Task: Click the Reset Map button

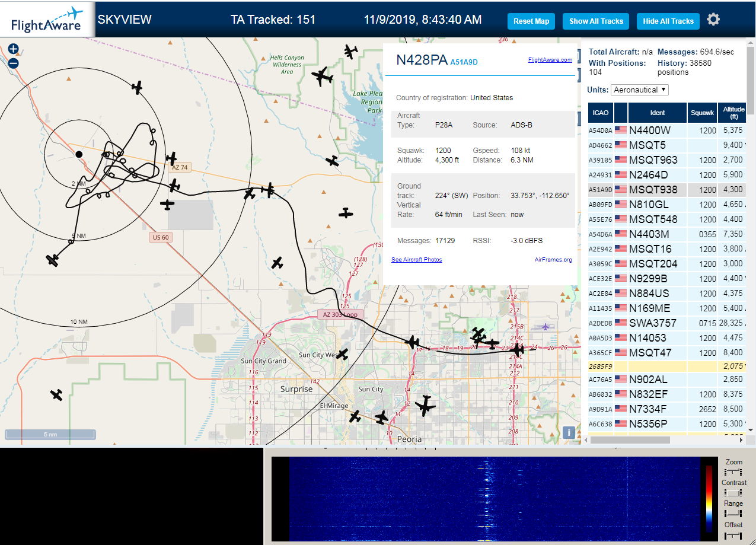Action: pyautogui.click(x=531, y=21)
